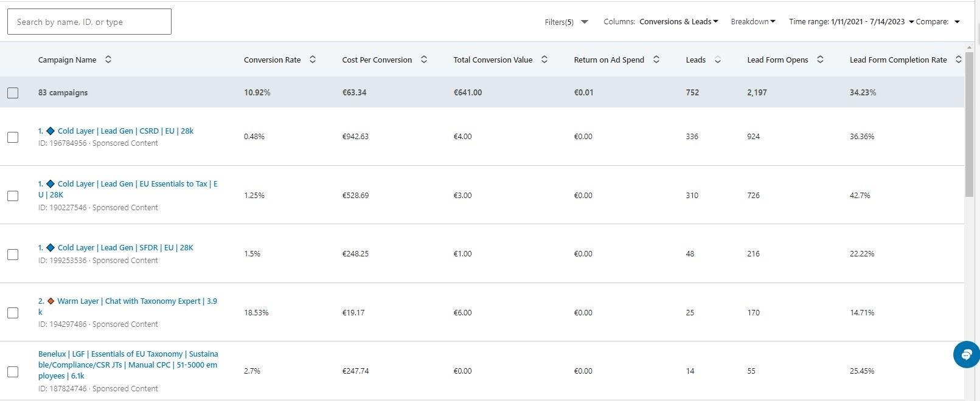Sort by Return on Ad Spend arrows
980x401 pixels.
pos(656,60)
